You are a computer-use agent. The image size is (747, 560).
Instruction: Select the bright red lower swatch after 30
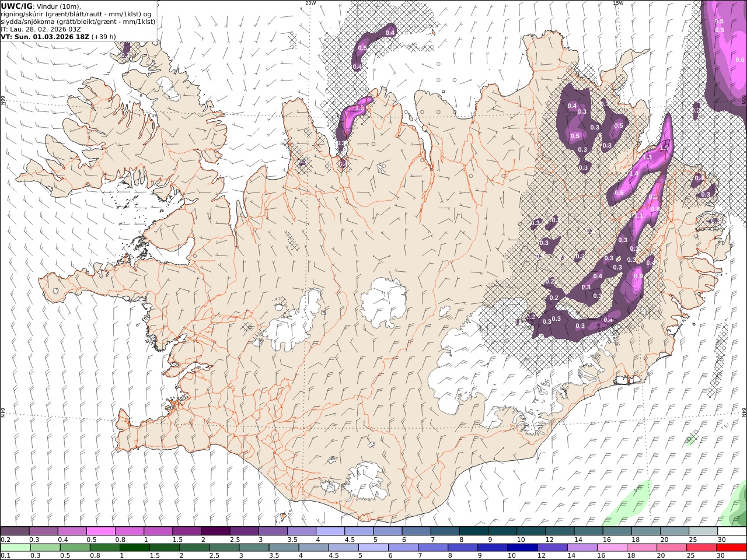732,547
